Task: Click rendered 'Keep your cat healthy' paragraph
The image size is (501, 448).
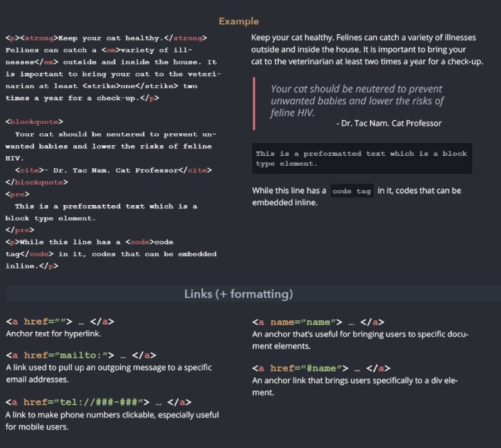Action: (x=367, y=49)
